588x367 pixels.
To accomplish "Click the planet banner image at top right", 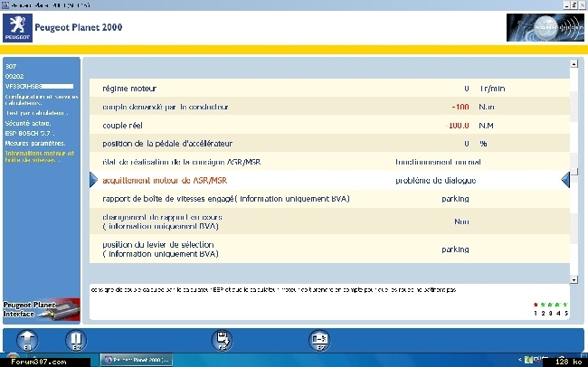I will point(545,28).
